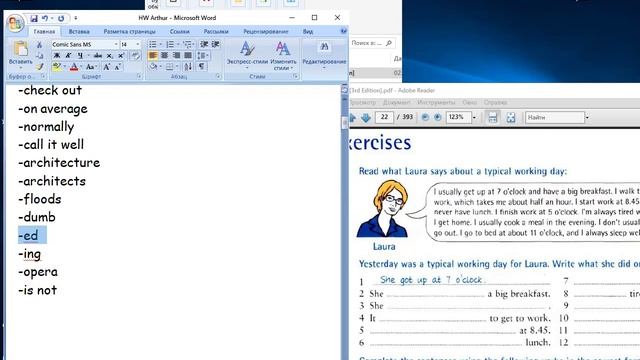Zoom in in Adobe Reader
640x360 pixels.
pos(438,118)
